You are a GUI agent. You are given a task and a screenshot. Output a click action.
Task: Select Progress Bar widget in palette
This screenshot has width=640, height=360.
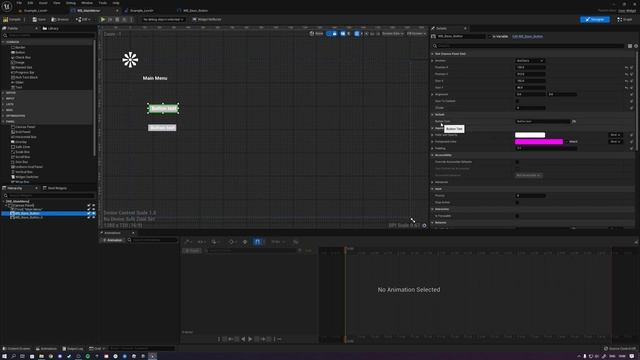pos(24,72)
